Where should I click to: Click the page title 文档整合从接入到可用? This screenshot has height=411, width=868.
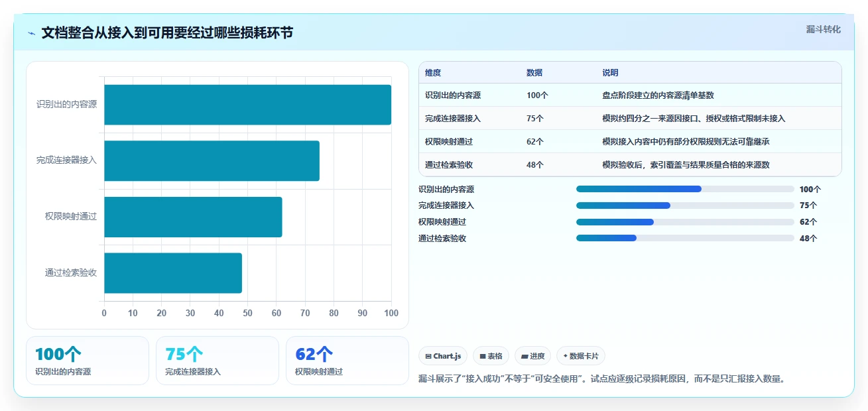(167, 33)
